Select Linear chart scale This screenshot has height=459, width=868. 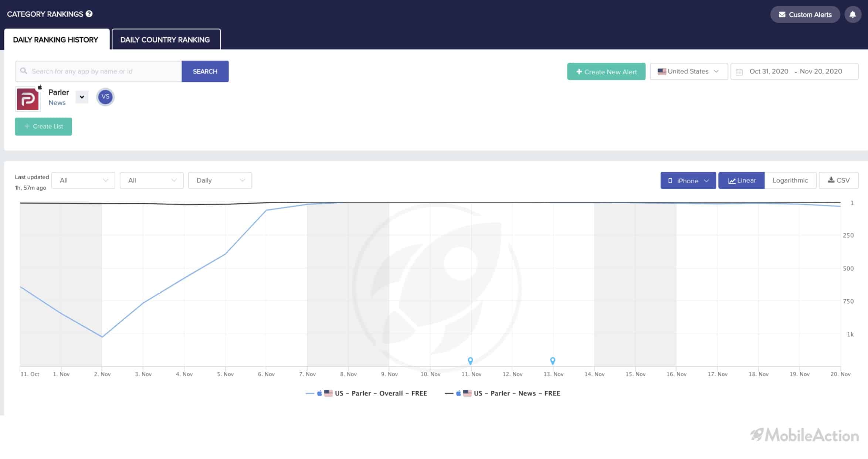click(x=741, y=180)
